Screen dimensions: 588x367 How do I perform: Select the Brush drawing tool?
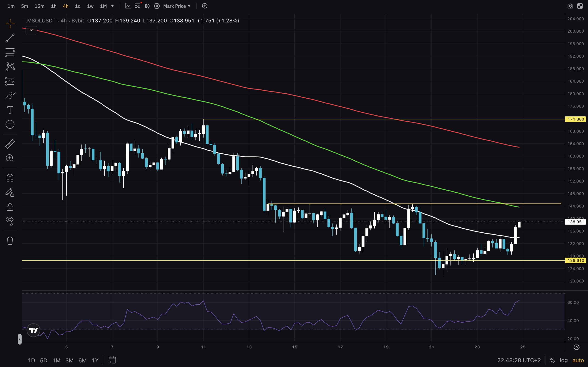click(x=10, y=96)
